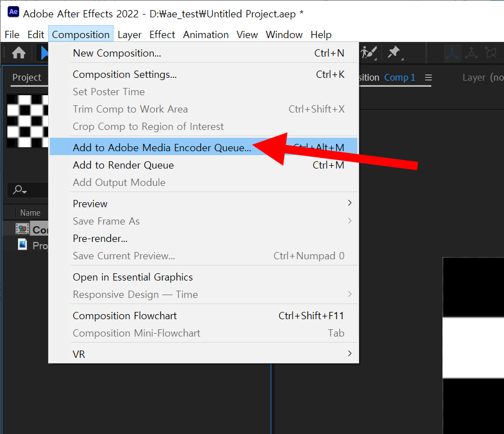The height and width of the screenshot is (434, 504).
Task: Close the open Composition menu
Action: point(81,34)
